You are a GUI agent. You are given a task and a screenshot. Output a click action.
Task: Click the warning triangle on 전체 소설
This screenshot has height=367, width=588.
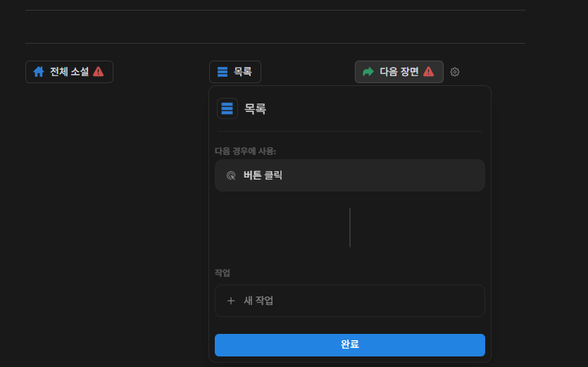tap(99, 72)
